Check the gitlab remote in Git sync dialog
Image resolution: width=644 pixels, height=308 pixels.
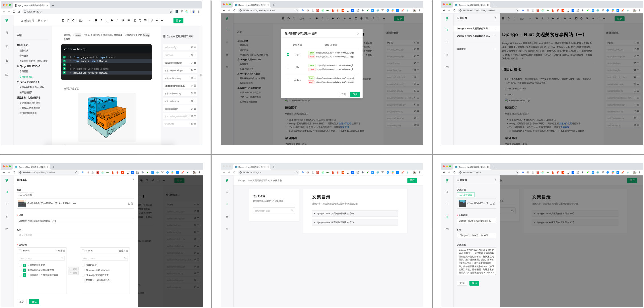click(288, 67)
